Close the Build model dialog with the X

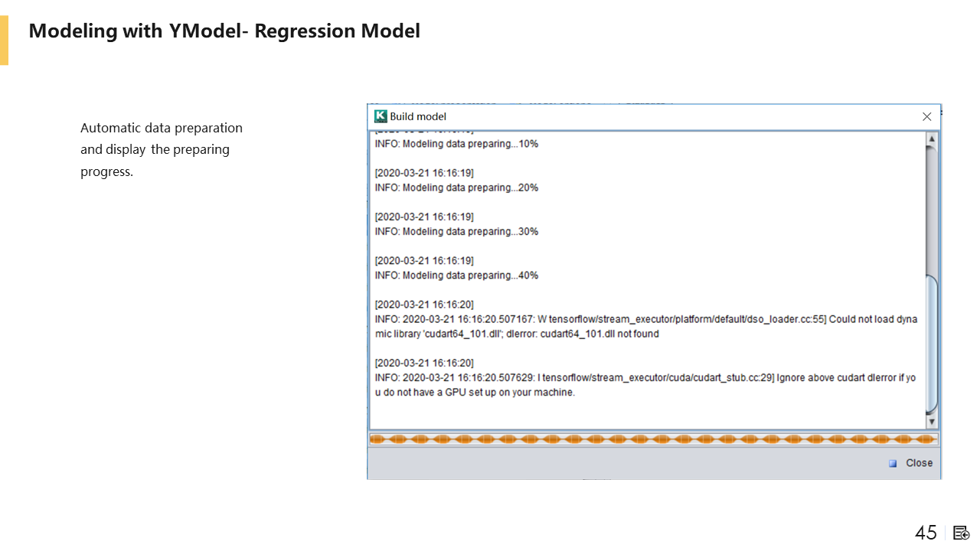click(x=926, y=116)
